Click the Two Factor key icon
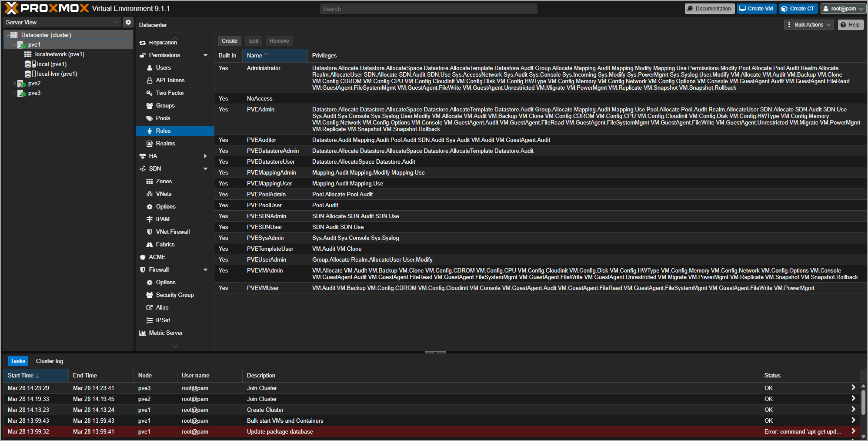 (149, 93)
